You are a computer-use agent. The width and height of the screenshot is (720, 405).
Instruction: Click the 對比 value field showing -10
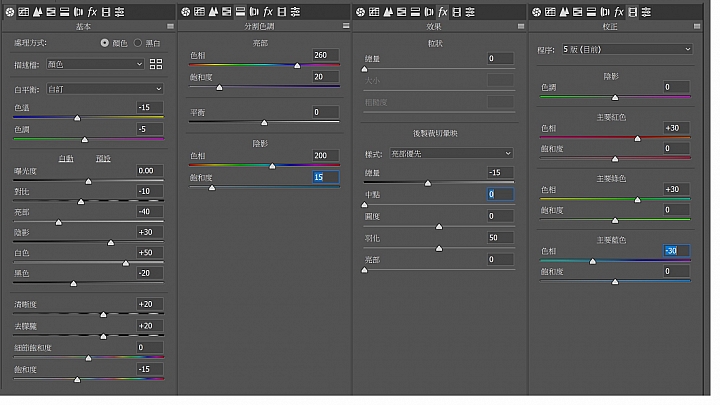150,191
